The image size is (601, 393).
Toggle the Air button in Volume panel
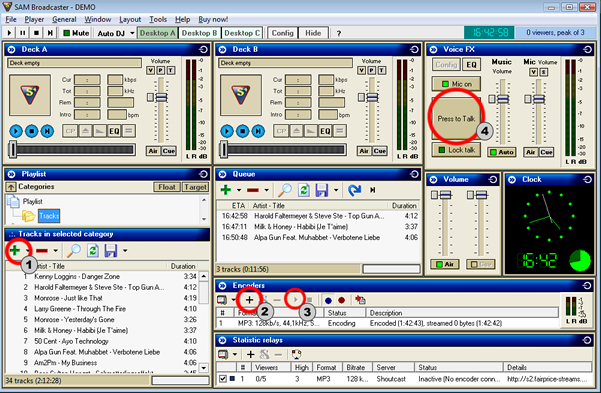tap(445, 264)
